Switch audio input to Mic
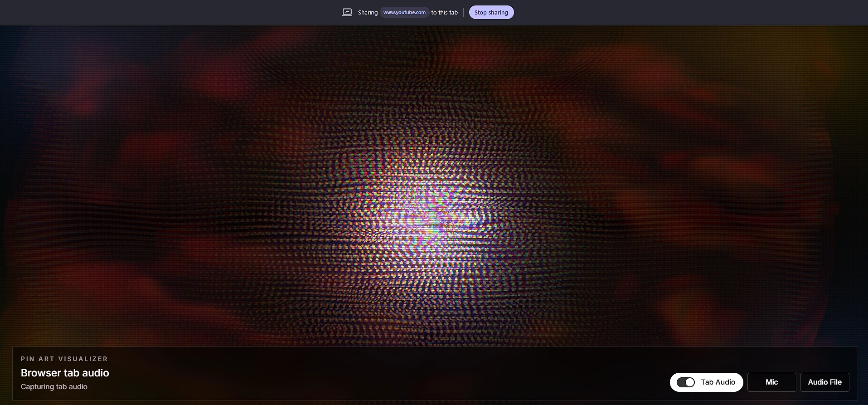 (771, 382)
